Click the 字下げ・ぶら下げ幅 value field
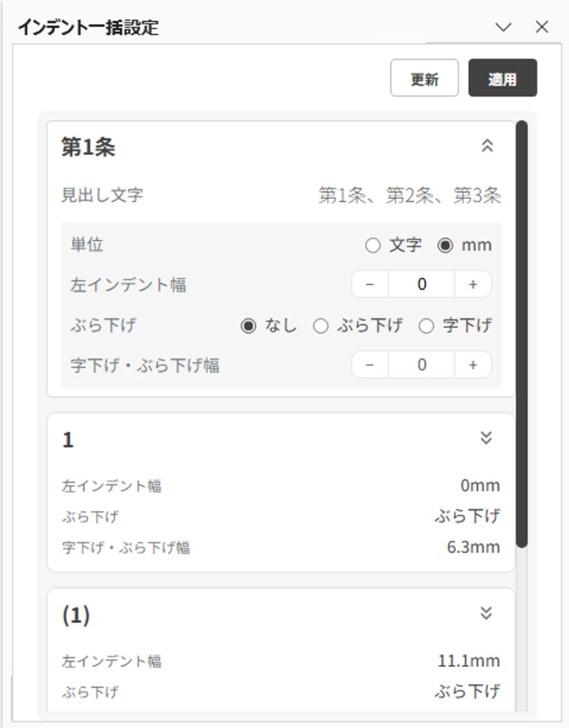The height and width of the screenshot is (728, 569). (421, 365)
